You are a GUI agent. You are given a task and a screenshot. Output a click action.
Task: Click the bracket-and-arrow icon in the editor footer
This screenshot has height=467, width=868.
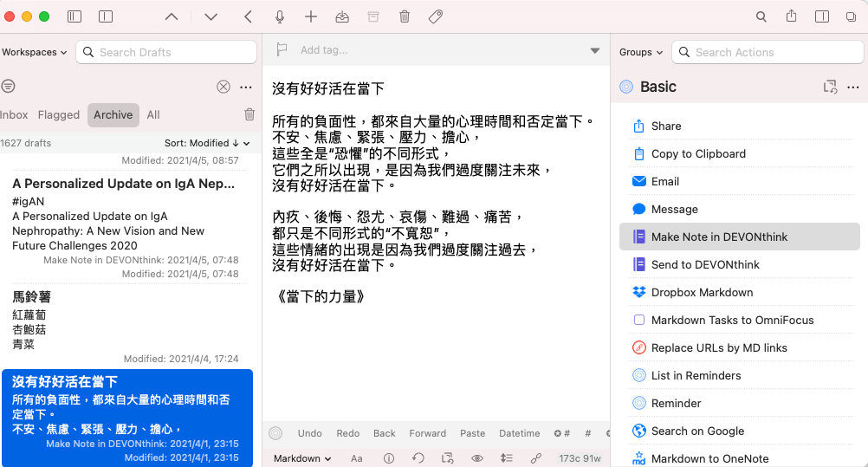[x=447, y=458]
